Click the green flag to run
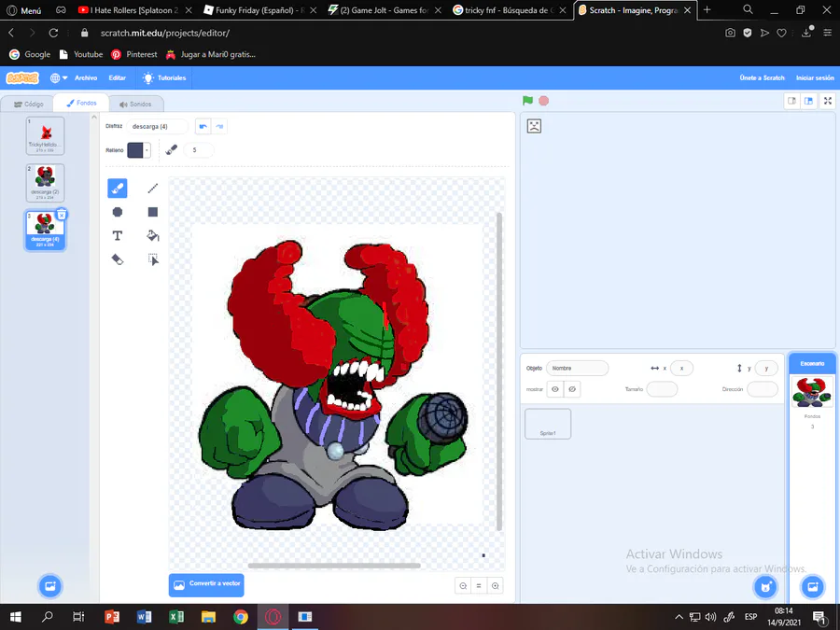This screenshot has width=840, height=630. 527,100
